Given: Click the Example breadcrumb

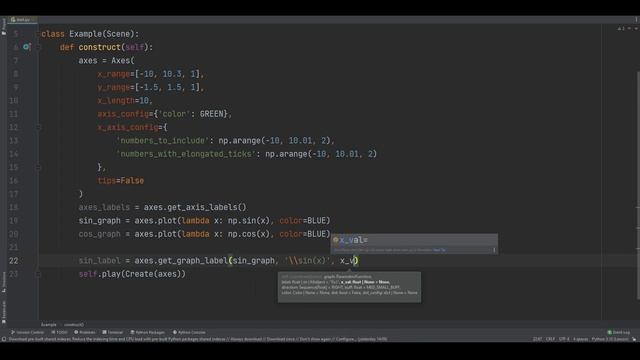Looking at the screenshot, I should (49, 324).
